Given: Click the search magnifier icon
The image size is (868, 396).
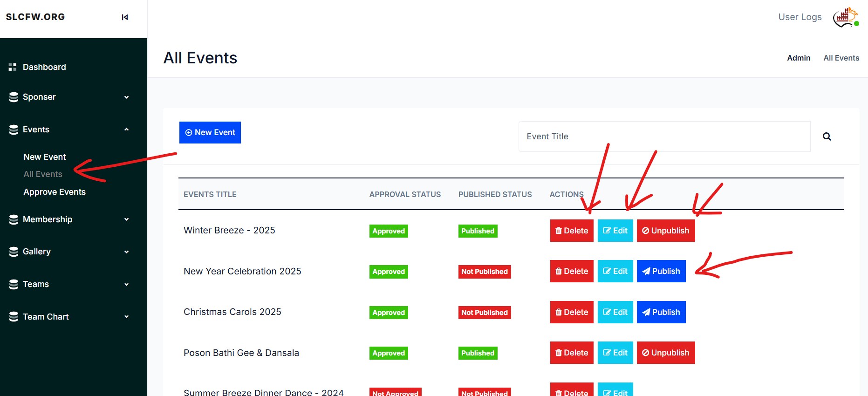Looking at the screenshot, I should [x=827, y=137].
